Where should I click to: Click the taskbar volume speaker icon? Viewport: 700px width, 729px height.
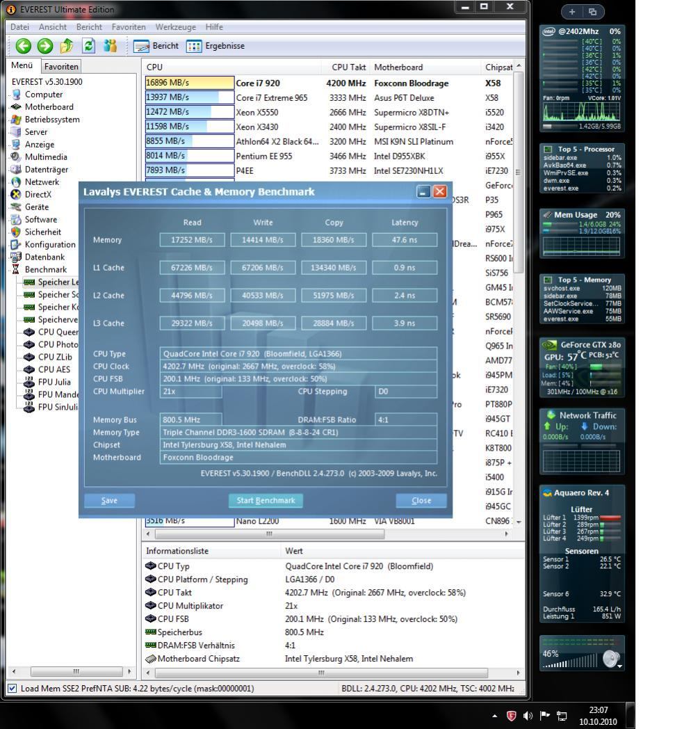[528, 716]
